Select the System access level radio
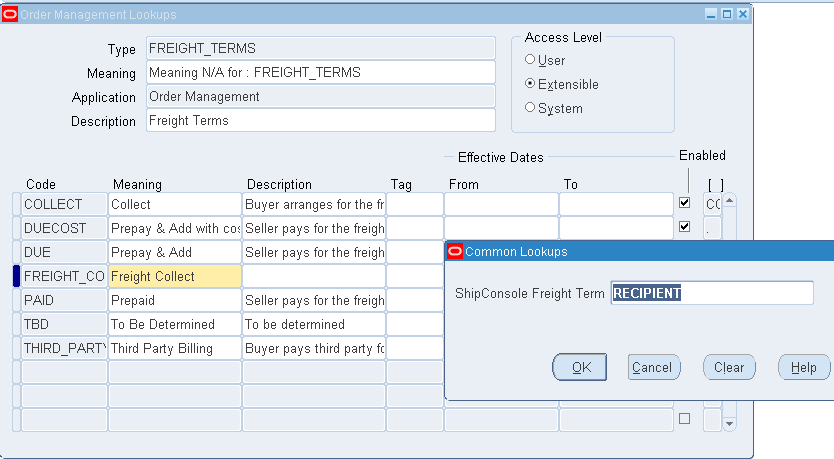Image resolution: width=834 pixels, height=459 pixels. (530, 107)
